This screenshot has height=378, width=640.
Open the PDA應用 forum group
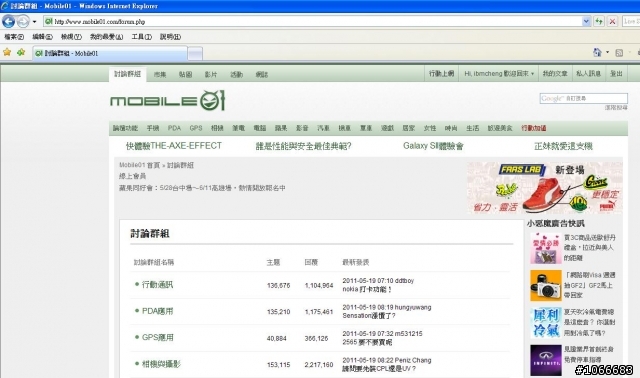point(157,311)
